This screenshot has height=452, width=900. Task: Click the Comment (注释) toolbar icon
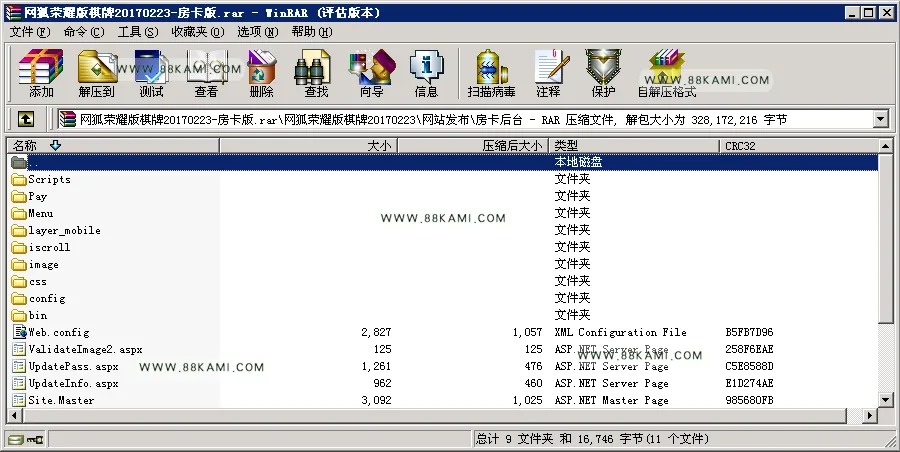[548, 73]
